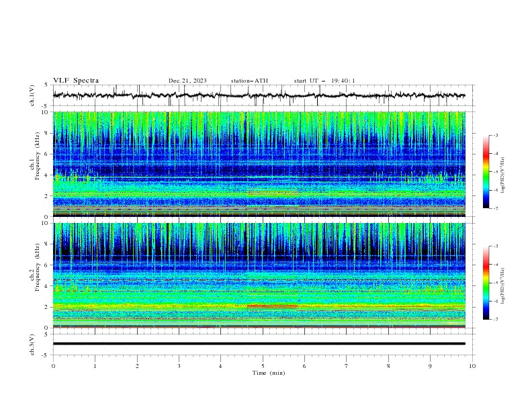Click the flat black ch.3 voltage trace
Image resolution: width=532 pixels, height=411 pixels.
259,344
